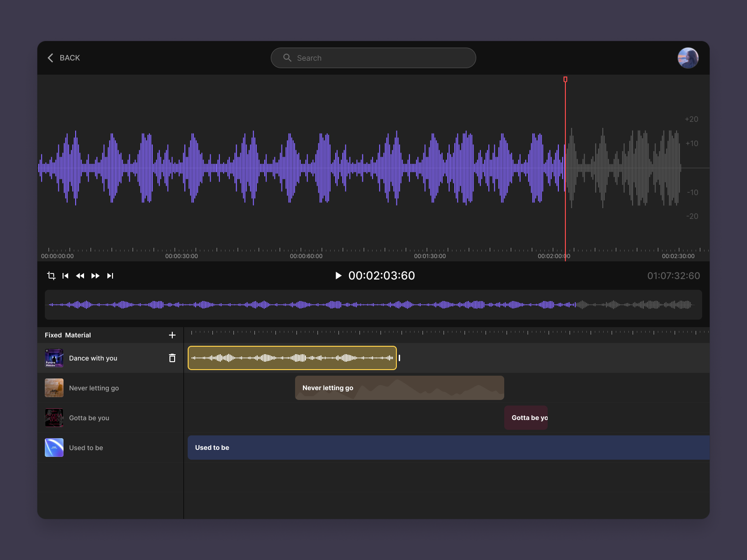
Task: Select "Gotta be you" in the sidebar list
Action: [89, 418]
